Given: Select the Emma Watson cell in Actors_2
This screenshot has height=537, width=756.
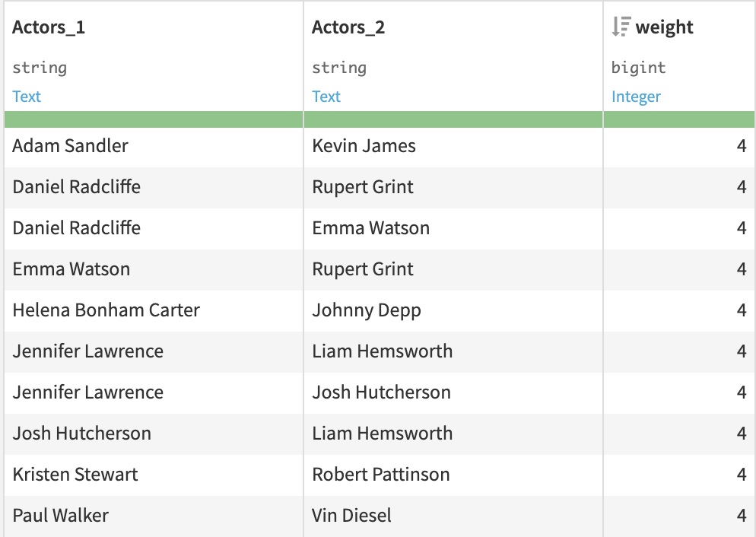Looking at the screenshot, I should (x=370, y=228).
